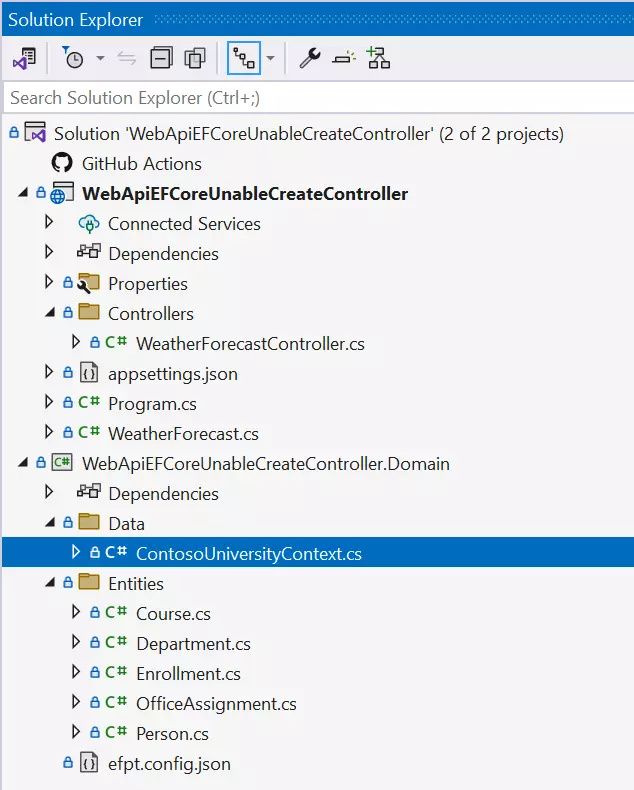634x790 pixels.
Task: Click the Connected Services cloud icon
Action: tap(89, 224)
